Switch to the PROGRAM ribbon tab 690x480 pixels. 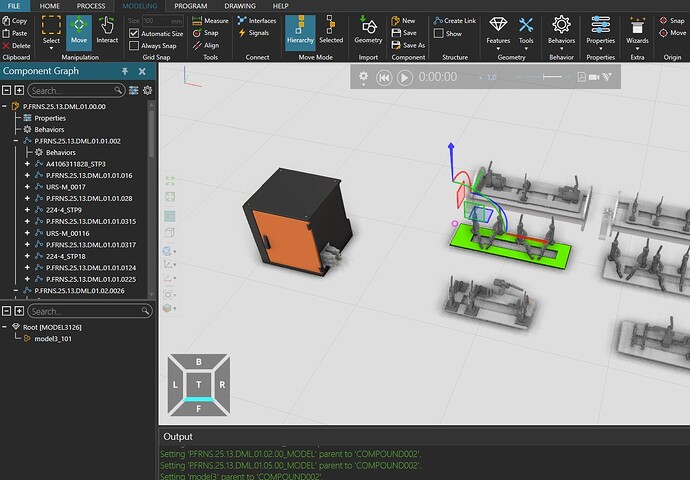pos(191,6)
